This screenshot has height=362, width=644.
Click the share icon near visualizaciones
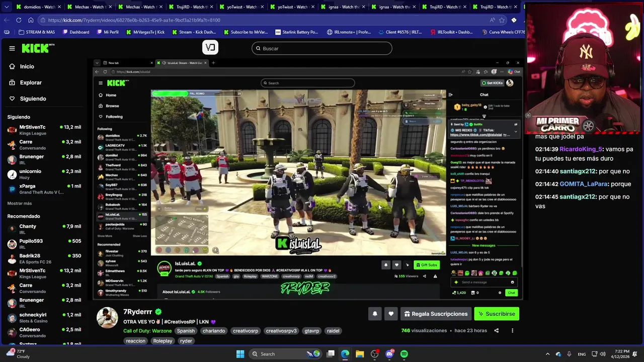coord(496,331)
